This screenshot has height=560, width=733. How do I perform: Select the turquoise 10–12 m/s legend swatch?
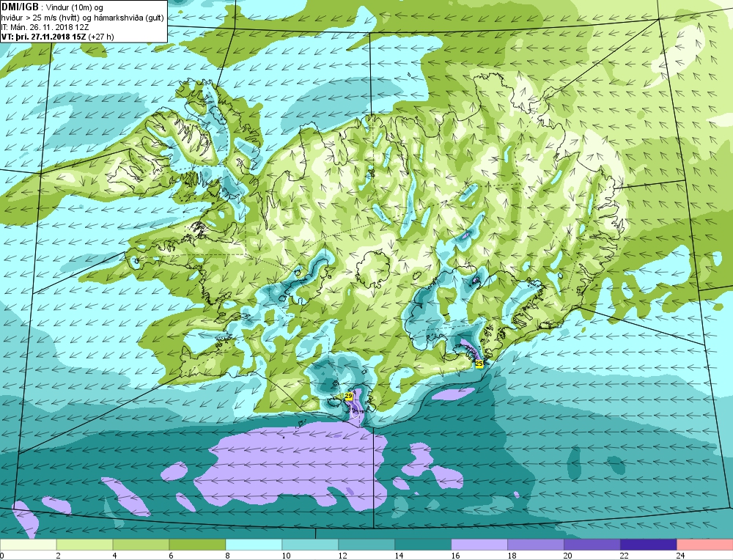[x=310, y=545]
